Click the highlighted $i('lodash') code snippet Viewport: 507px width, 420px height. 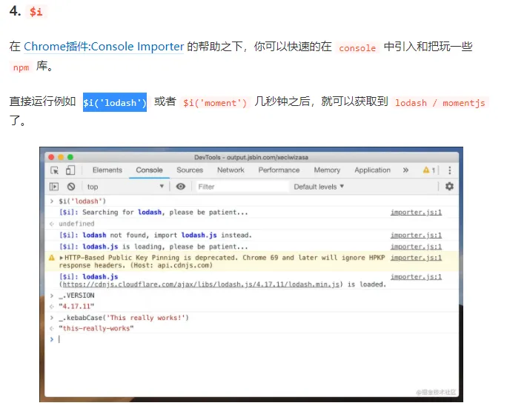pos(115,102)
